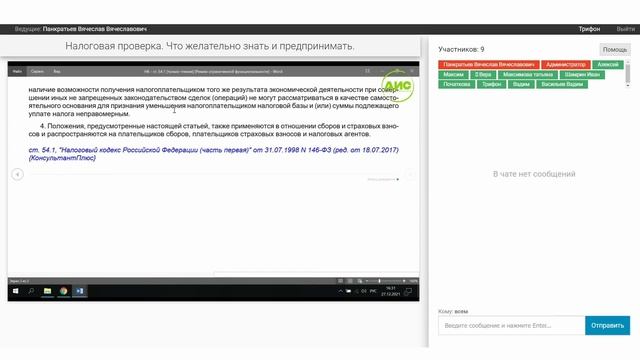Image resolution: width=640 pixels, height=360 pixels.
Task: Click the Трифон username in header
Action: [589, 29]
